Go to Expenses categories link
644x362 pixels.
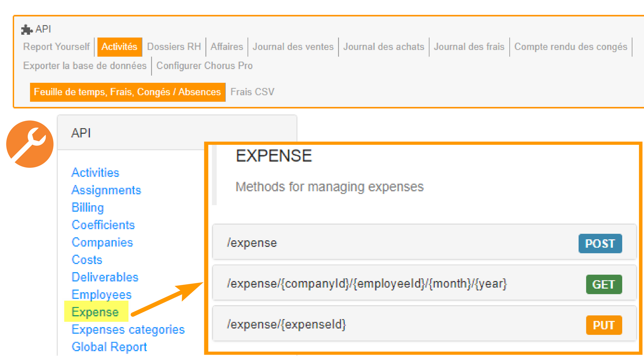128,329
